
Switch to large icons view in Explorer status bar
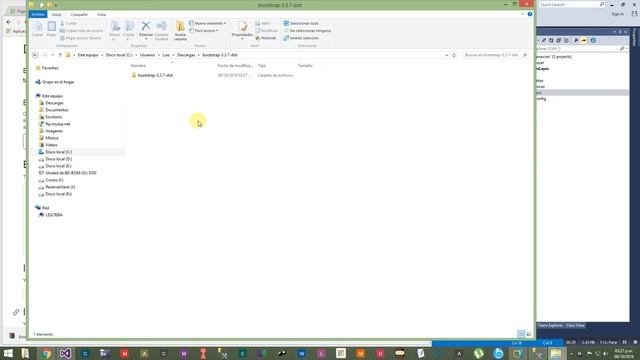(529, 334)
